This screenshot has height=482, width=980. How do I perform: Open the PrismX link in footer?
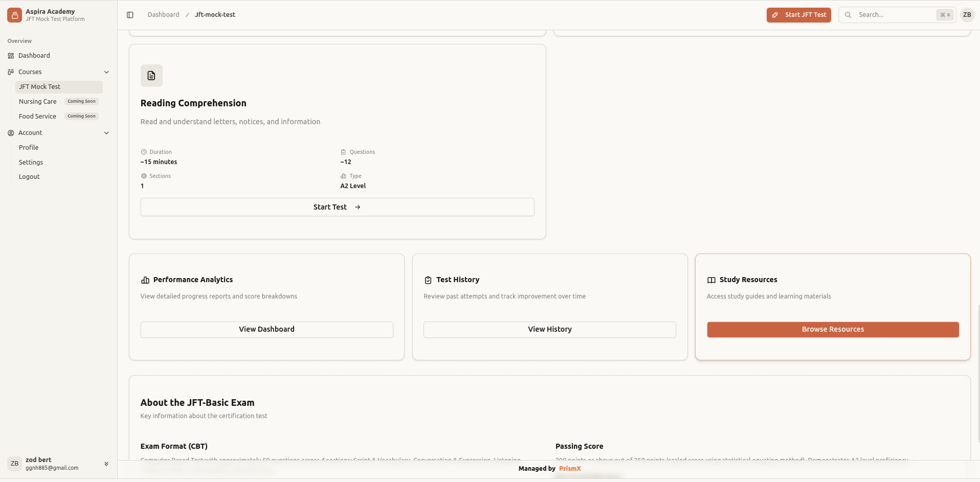tap(570, 469)
